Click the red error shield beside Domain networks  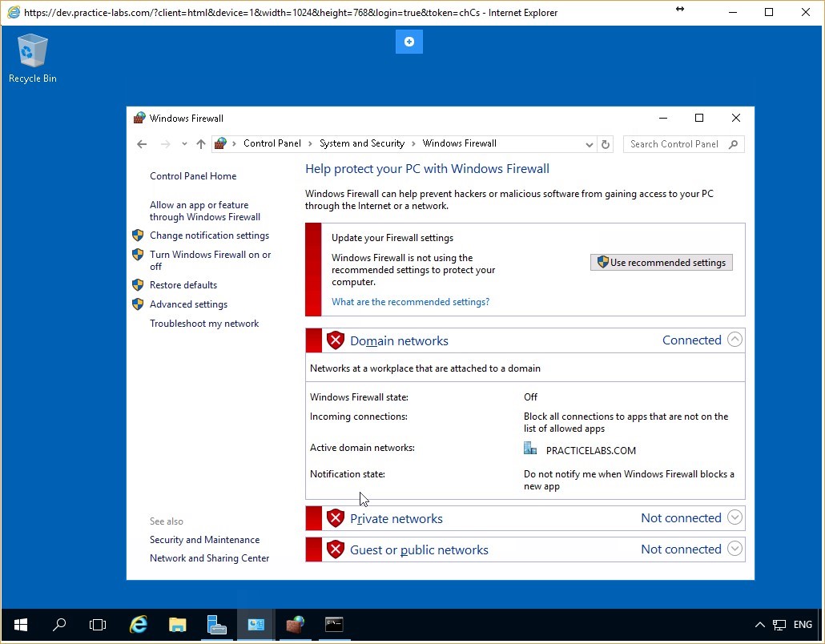point(335,340)
